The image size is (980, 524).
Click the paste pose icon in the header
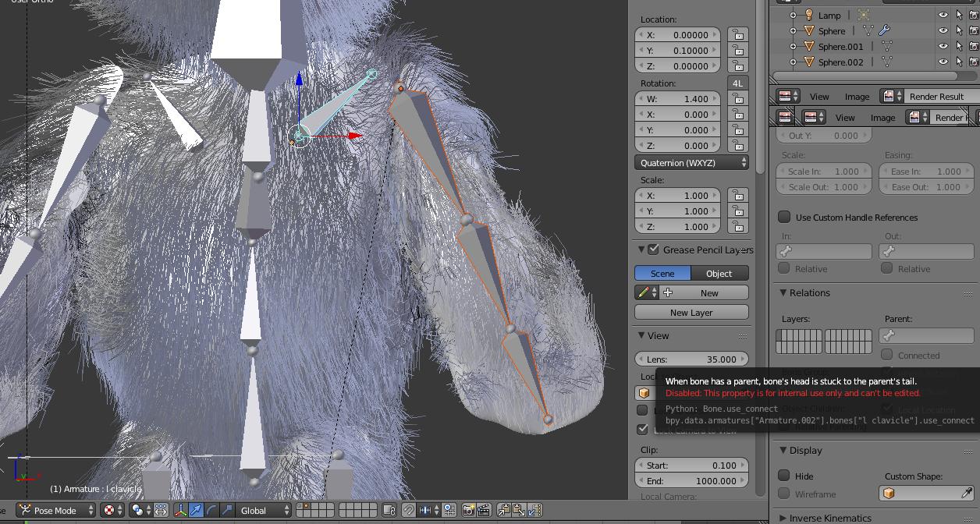[517, 511]
